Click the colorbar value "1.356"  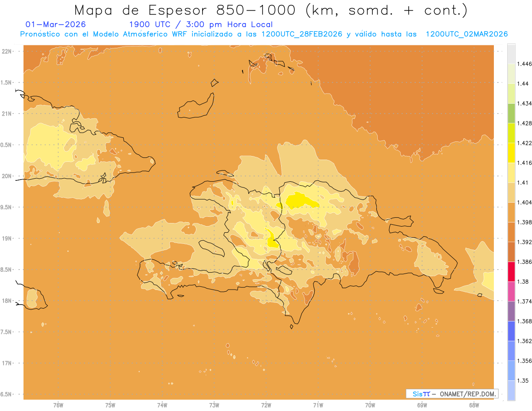[x=524, y=360]
